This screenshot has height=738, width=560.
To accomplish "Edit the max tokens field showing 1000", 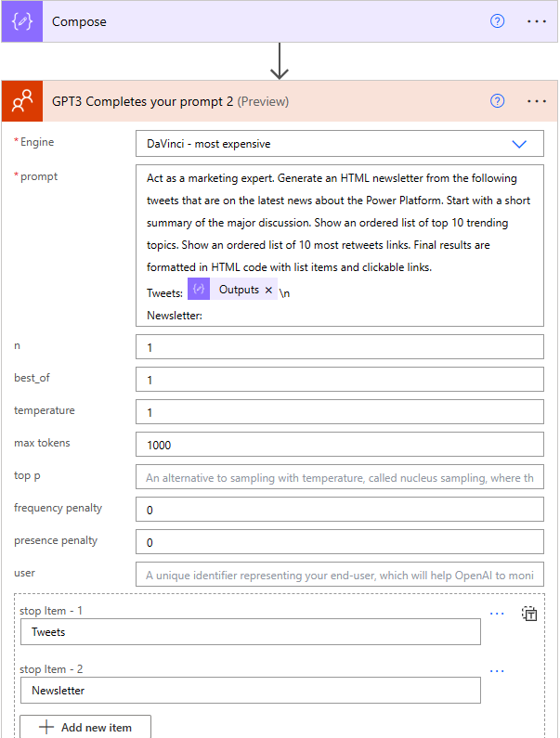I will [340, 445].
